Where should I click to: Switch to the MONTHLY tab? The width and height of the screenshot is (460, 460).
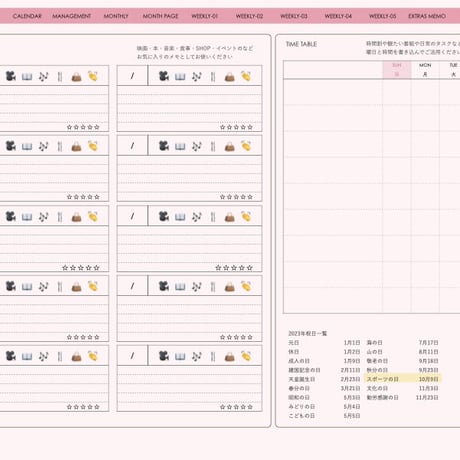116,16
